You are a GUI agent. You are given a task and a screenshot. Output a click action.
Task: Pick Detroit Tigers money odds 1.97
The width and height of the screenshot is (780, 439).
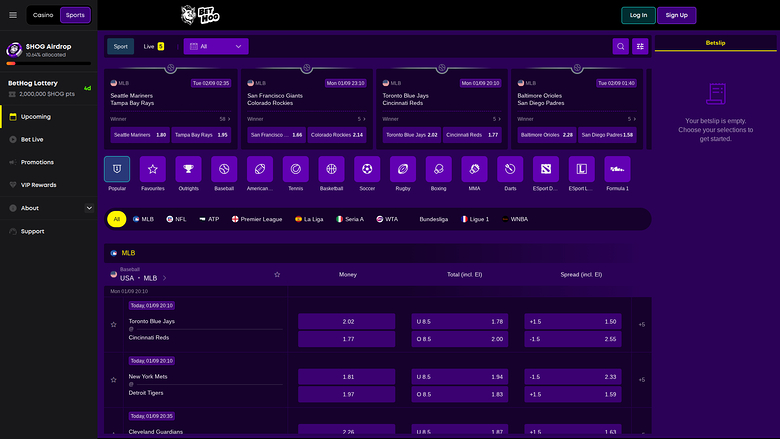pos(347,394)
